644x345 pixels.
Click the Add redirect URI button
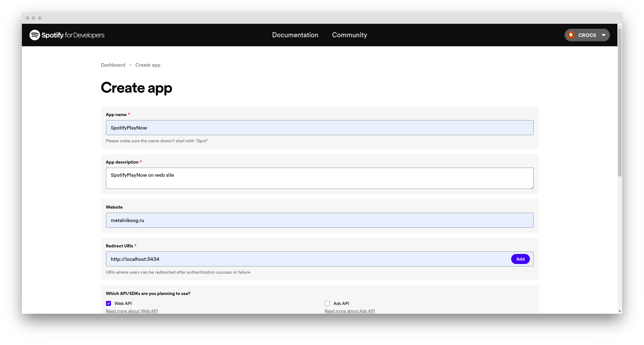520,259
